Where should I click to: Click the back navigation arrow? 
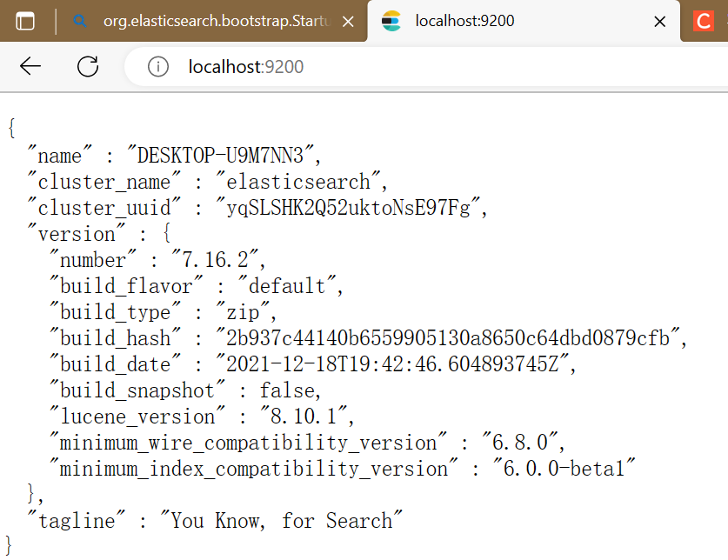point(30,66)
